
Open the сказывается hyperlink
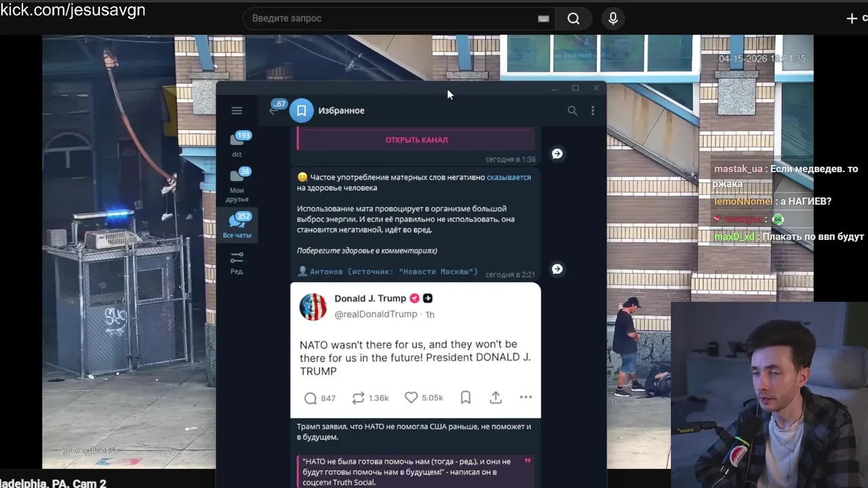tap(509, 177)
